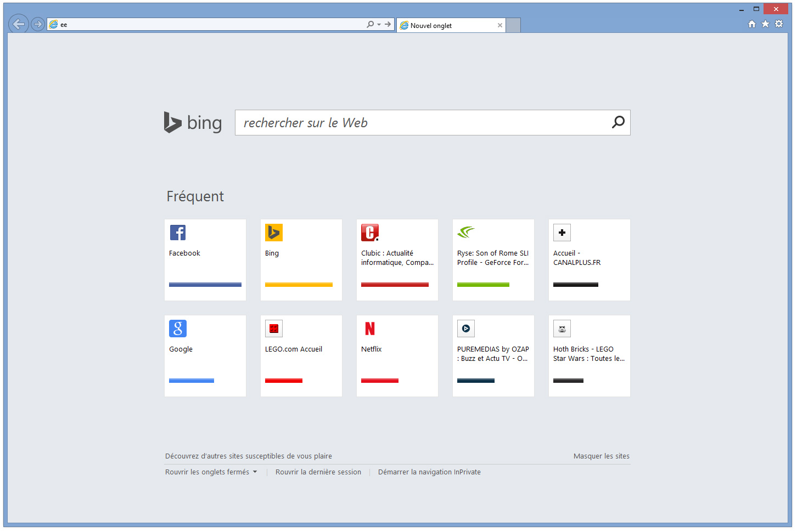Click the Facebook tile label
The height and width of the screenshot is (532, 797).
184,253
